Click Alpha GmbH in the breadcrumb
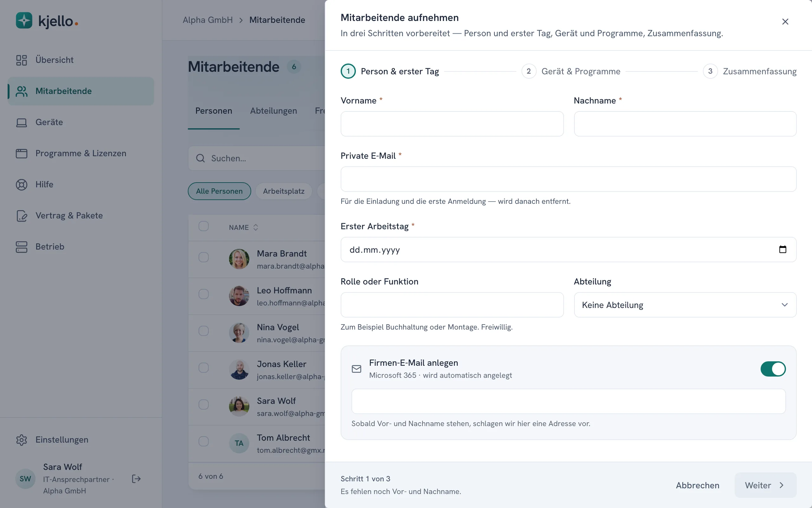The height and width of the screenshot is (508, 812). (208, 20)
